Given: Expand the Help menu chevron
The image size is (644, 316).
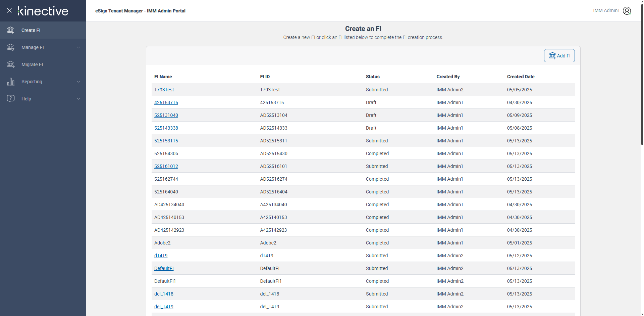Looking at the screenshot, I should coord(78,99).
